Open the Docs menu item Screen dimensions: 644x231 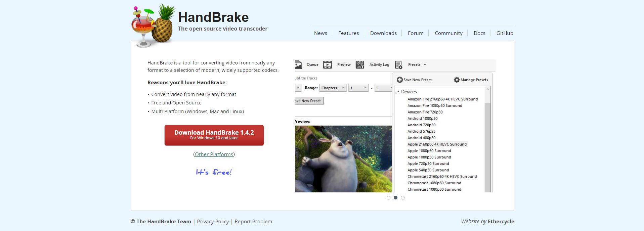479,33
